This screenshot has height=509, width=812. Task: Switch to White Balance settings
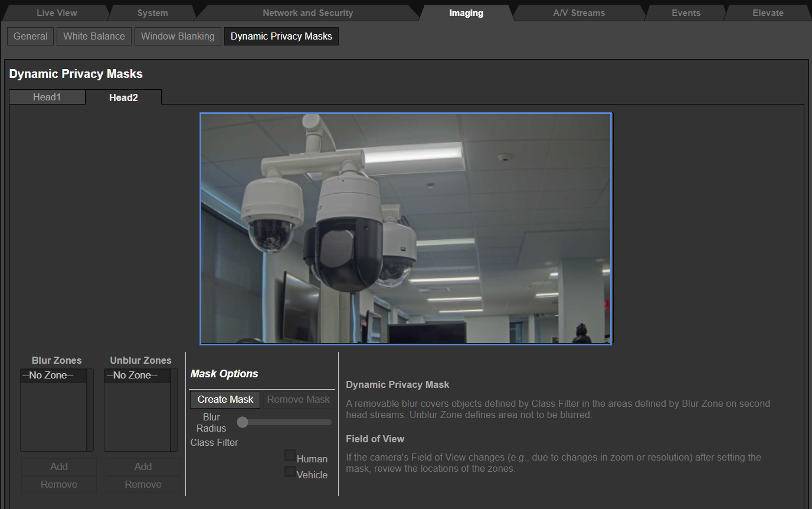click(x=94, y=36)
